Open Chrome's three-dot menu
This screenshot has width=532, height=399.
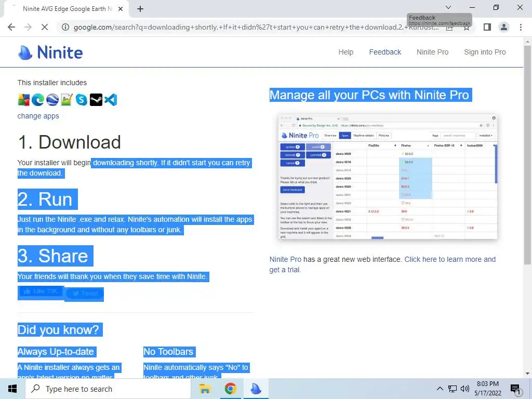pos(521,27)
